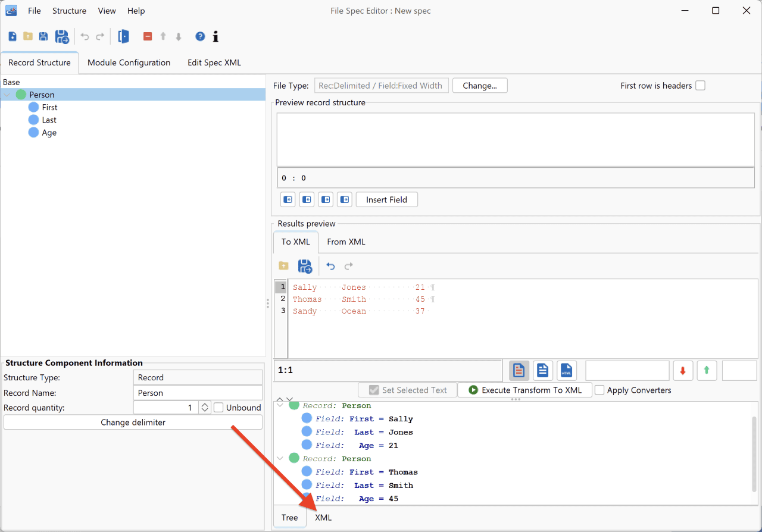Click the New spec file icon
This screenshot has width=762, height=532.
[13, 37]
